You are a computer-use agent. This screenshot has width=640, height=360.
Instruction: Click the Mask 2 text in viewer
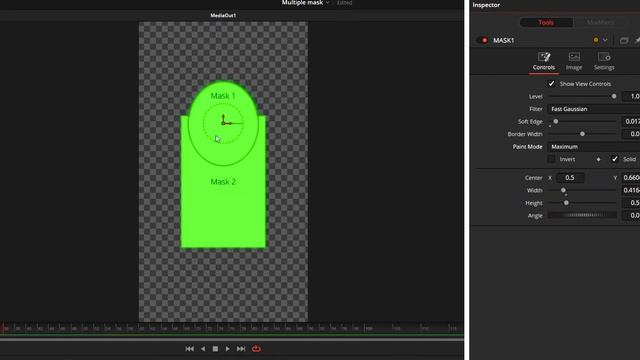click(223, 182)
